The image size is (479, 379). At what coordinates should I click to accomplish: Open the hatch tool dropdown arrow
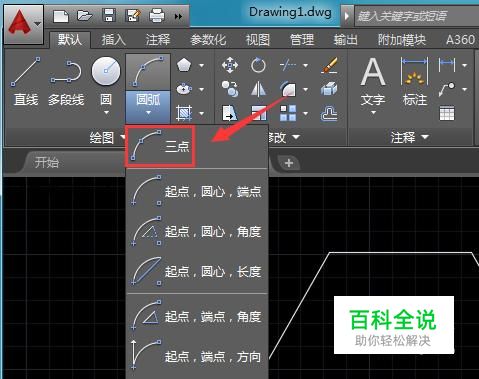coord(201,113)
